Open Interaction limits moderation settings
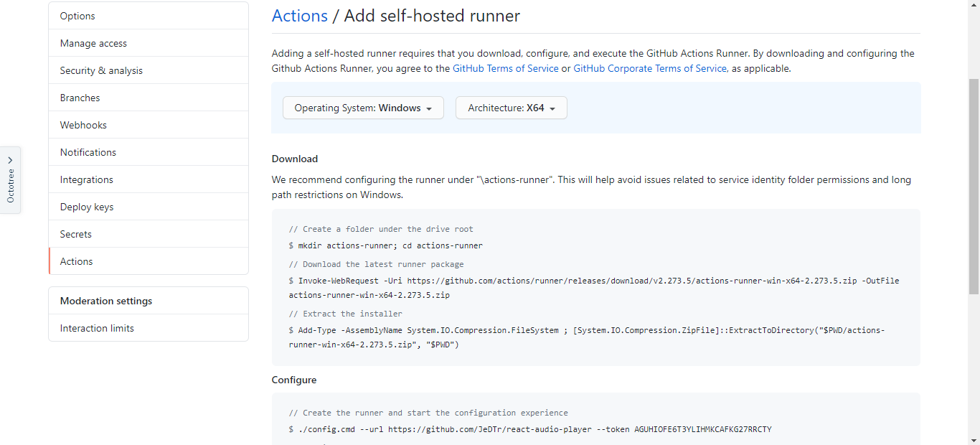This screenshot has width=980, height=445. [97, 328]
